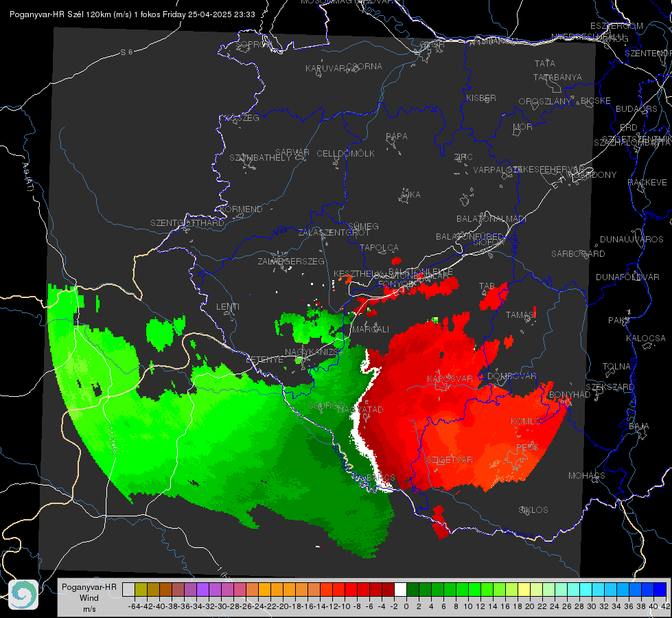
Task: Select the SOPRON label
Action: click(253, 44)
